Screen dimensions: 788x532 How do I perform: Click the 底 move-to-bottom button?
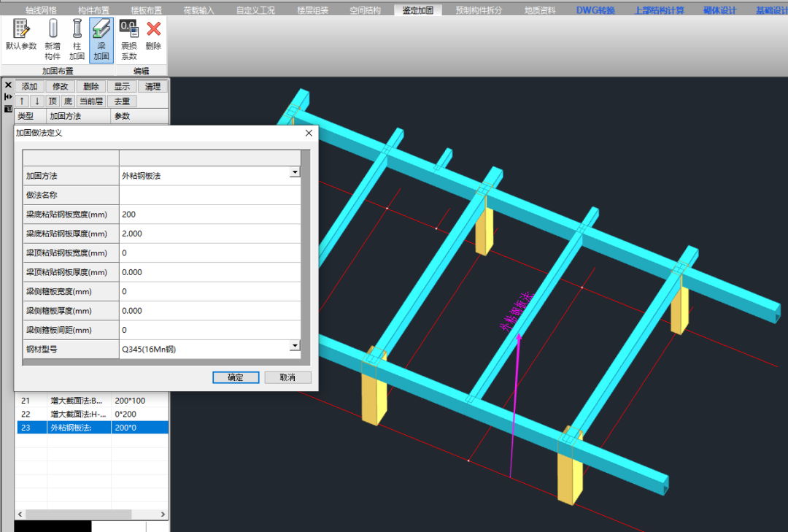68,101
